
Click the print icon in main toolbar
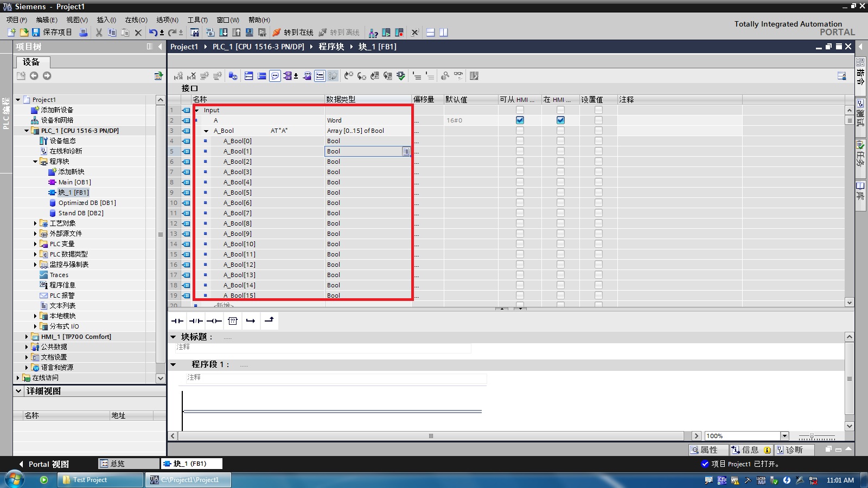click(84, 33)
